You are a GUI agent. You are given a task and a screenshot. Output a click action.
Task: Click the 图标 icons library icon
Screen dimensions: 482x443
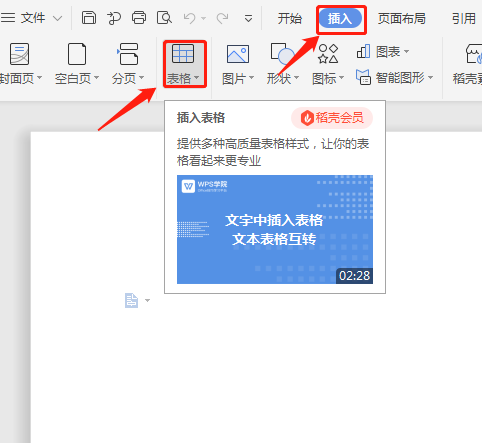328,54
